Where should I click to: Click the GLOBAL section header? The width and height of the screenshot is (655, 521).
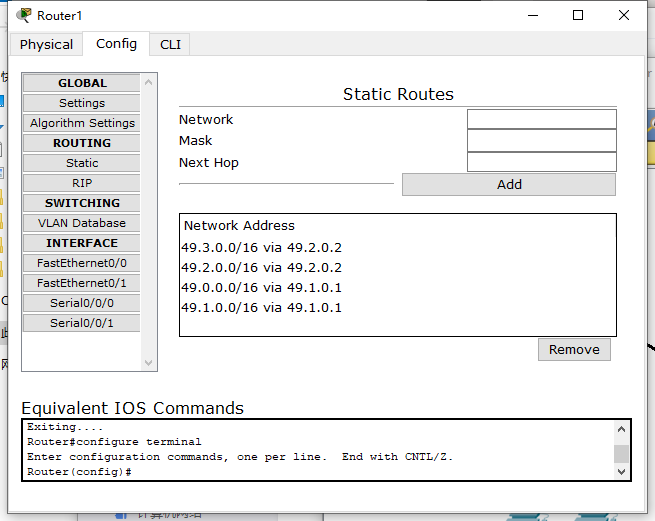pos(82,83)
